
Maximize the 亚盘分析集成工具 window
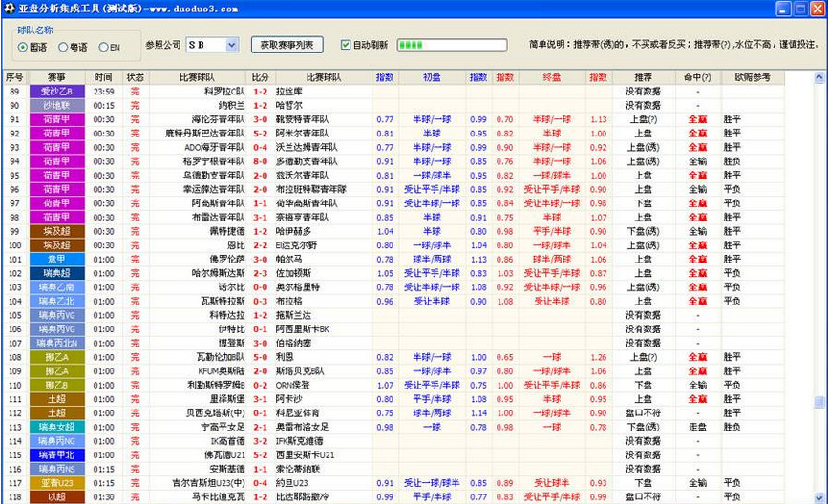(800, 9)
